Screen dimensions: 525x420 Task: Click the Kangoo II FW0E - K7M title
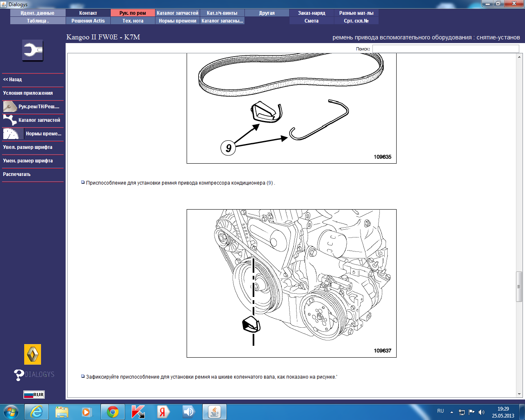(103, 37)
